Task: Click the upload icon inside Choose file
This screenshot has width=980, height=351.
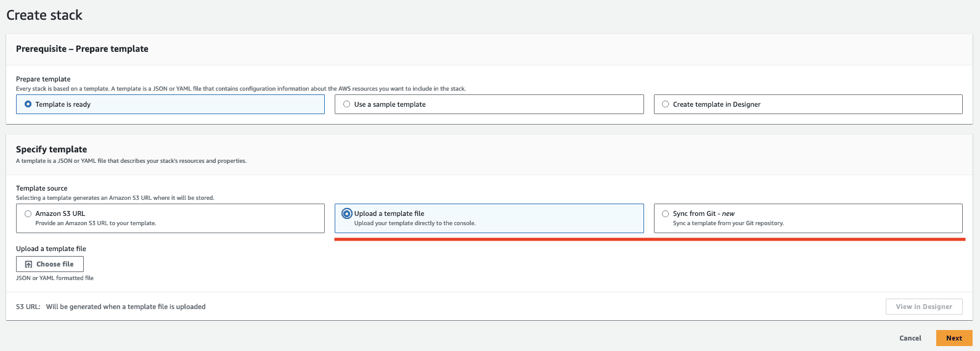Action: click(28, 264)
